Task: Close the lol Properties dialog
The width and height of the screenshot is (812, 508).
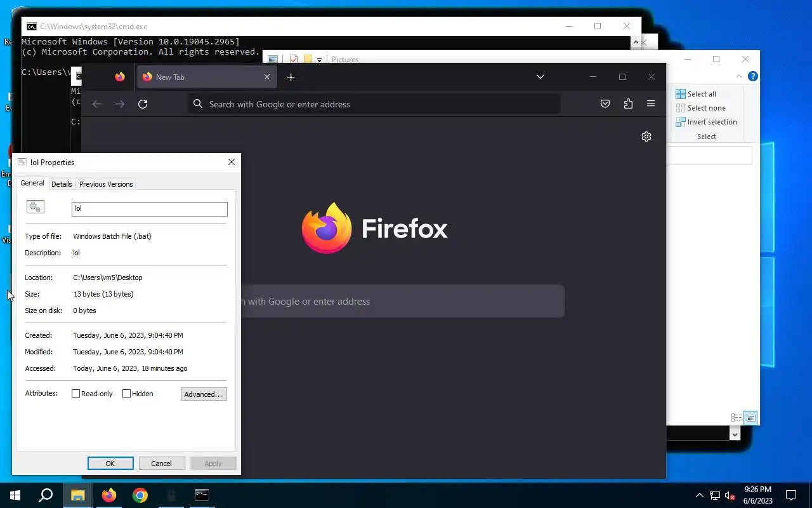Action: click(x=232, y=162)
